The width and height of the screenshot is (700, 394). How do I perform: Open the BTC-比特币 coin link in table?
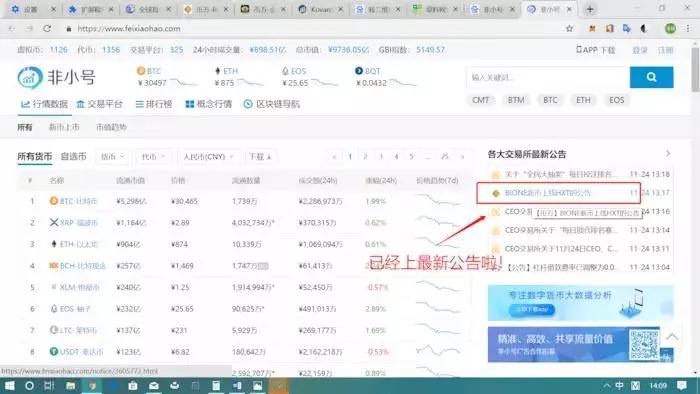click(x=78, y=201)
